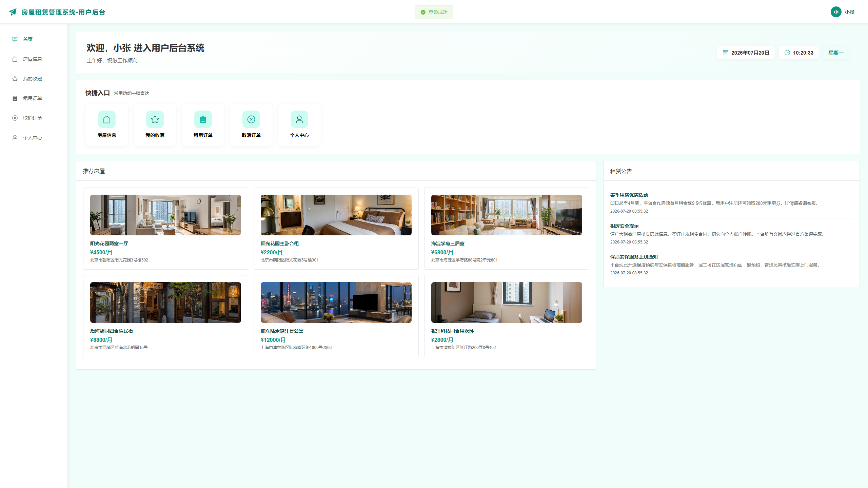Click the title 浦东陆家嘴江景公寓
The image size is (868, 488).
pos(282,331)
